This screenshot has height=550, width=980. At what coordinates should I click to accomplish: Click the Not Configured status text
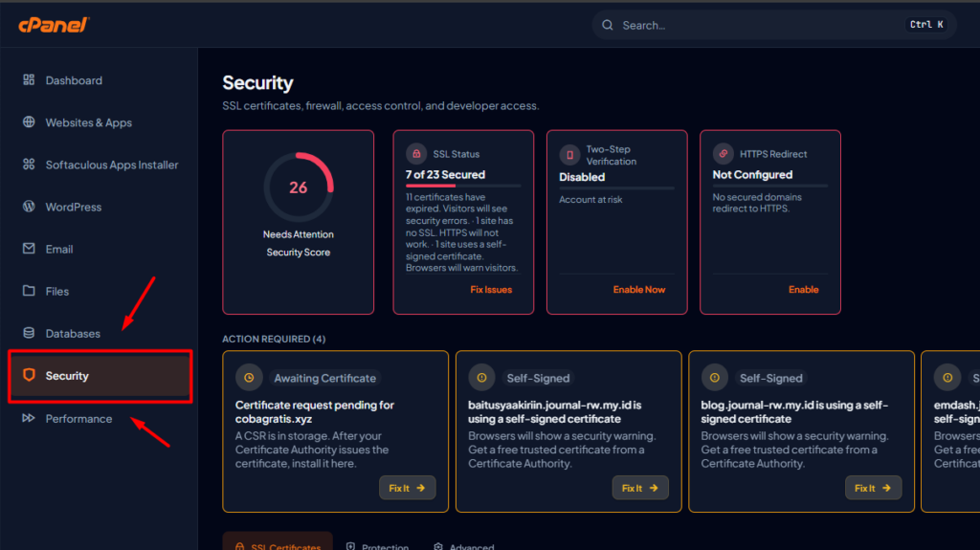click(752, 174)
